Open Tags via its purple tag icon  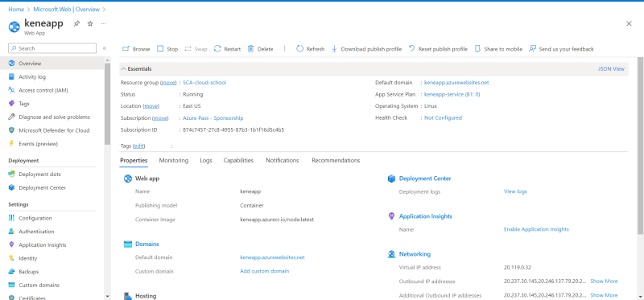(11, 104)
